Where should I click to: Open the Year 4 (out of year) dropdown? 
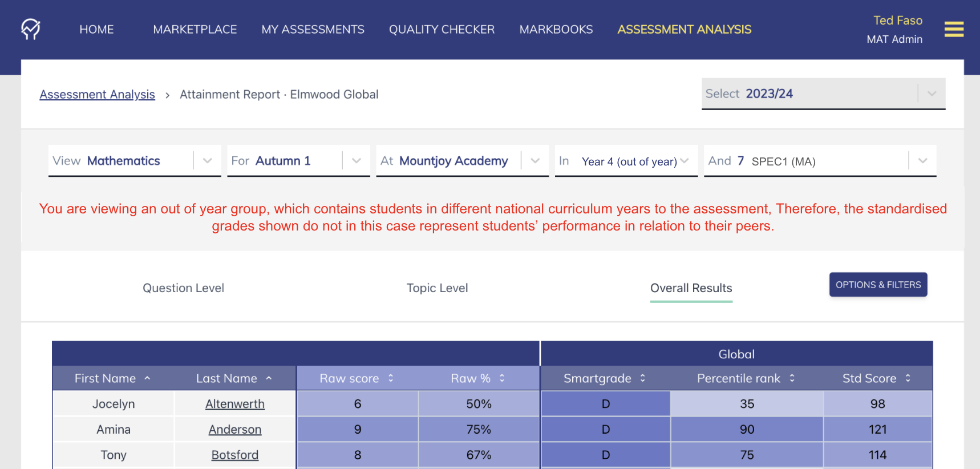pos(626,161)
